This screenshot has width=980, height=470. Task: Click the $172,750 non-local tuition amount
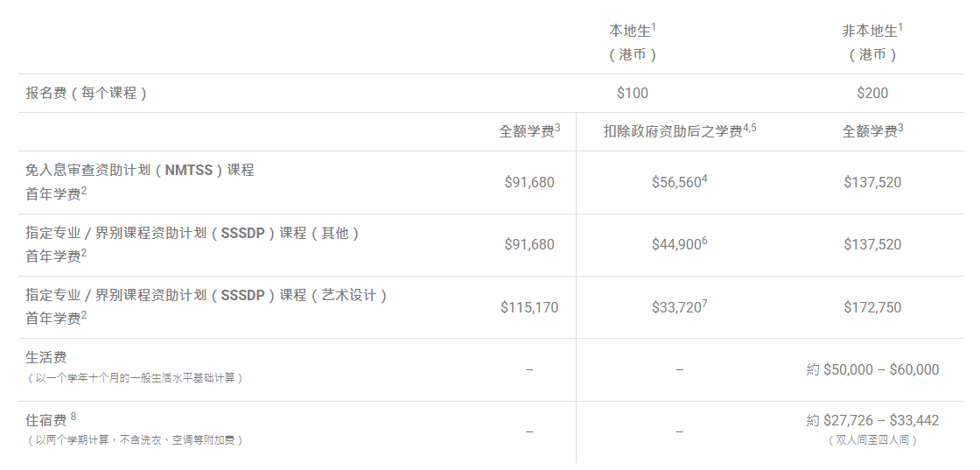[x=872, y=307]
